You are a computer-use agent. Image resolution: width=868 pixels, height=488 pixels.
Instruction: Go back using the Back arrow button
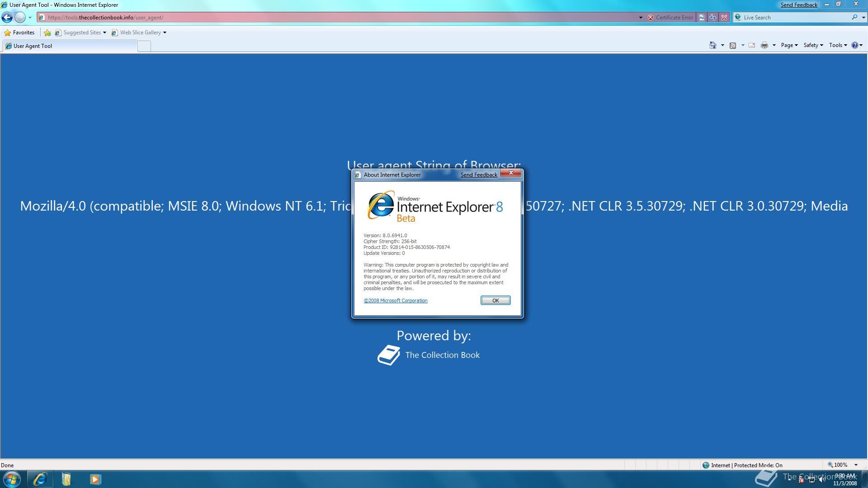pos(7,17)
